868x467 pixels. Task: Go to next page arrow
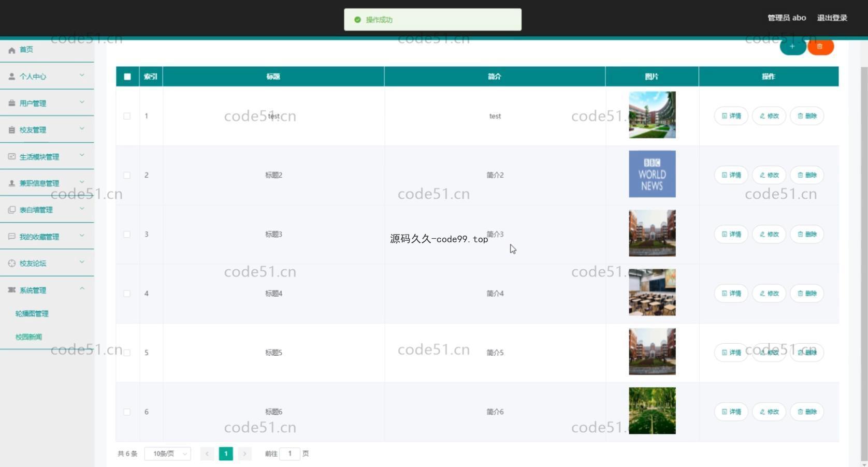coord(244,454)
